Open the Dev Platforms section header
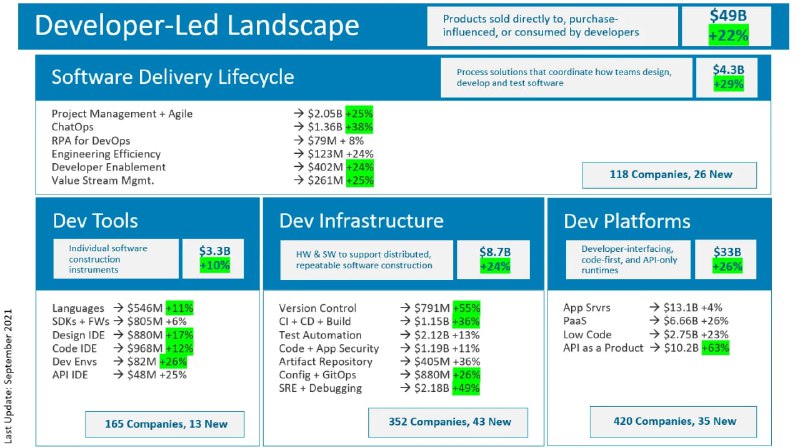800x448 pixels. (x=626, y=220)
